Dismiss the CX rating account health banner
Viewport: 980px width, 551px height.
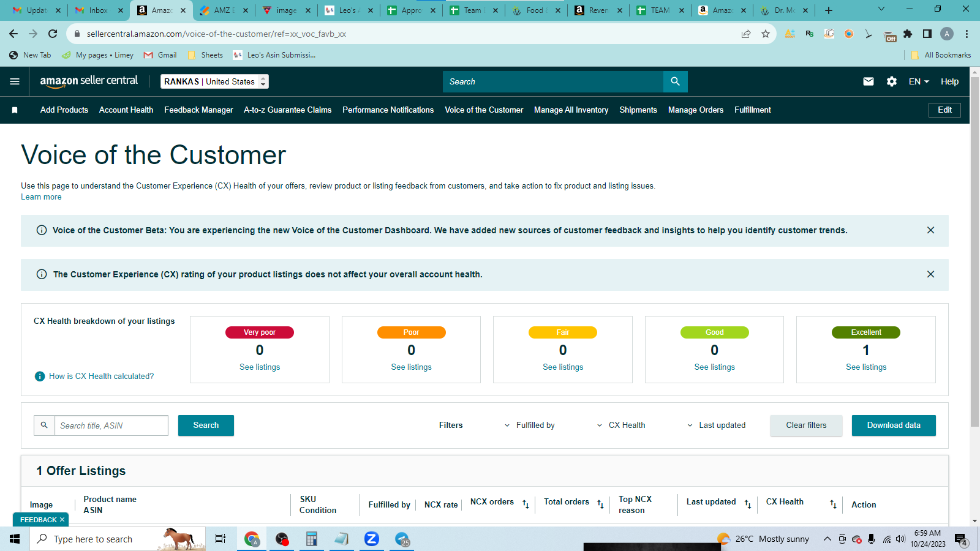tap(930, 274)
